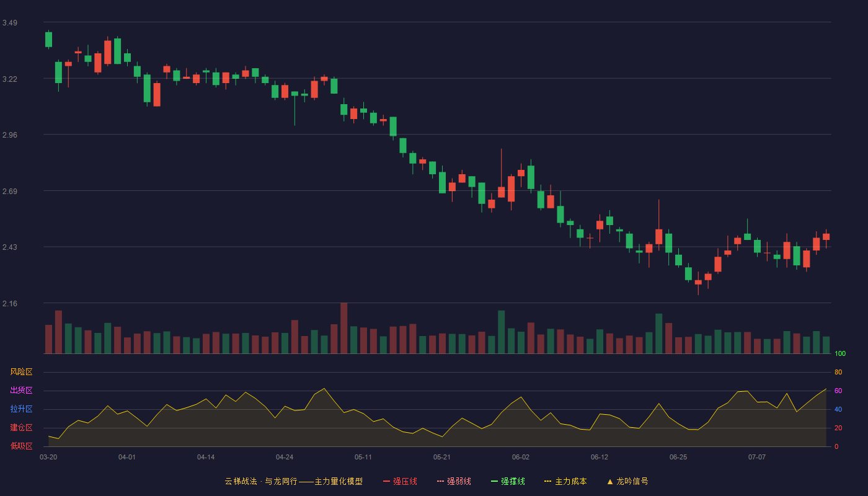The image size is (868, 496).
Task: Select the last red candlestick on the chart
Action: [826, 237]
